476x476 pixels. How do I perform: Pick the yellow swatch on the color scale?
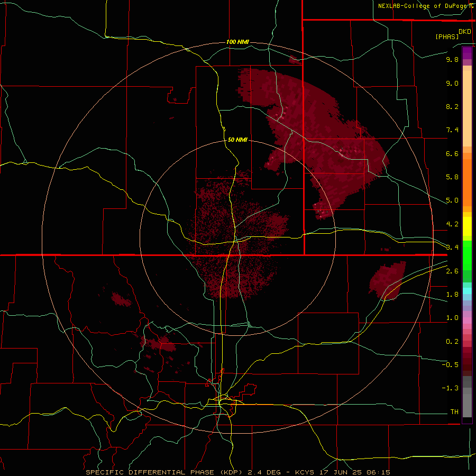pyautogui.click(x=467, y=226)
